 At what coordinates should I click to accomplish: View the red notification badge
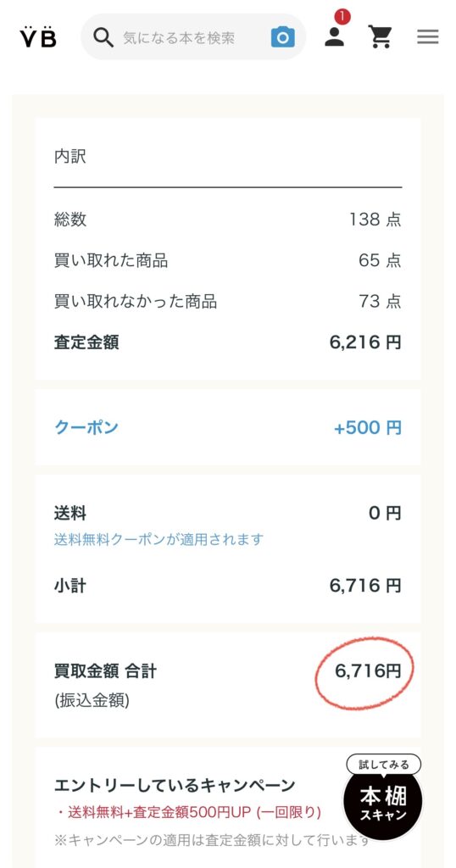[342, 17]
